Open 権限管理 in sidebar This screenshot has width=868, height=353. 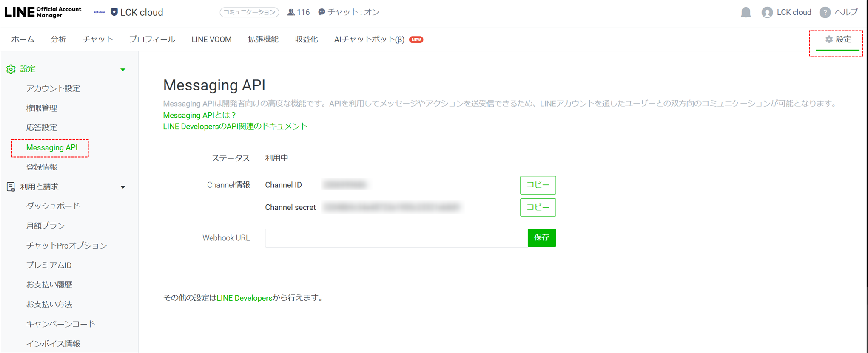pos(42,108)
